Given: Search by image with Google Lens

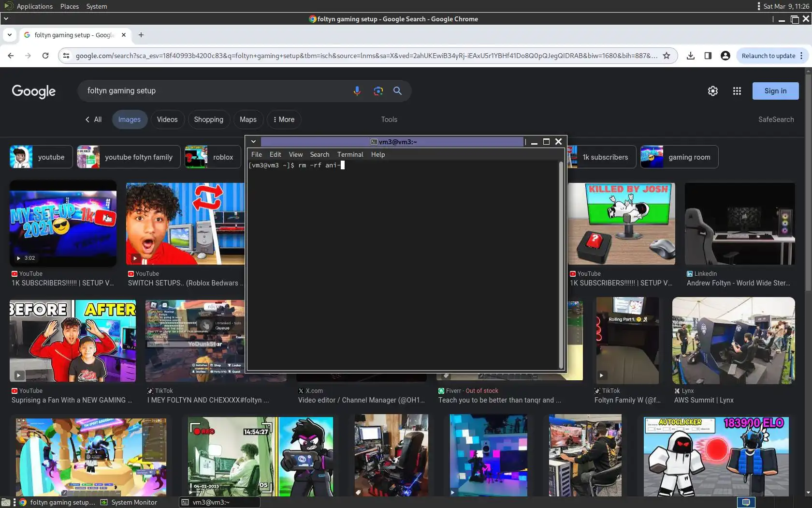Looking at the screenshot, I should tap(378, 91).
